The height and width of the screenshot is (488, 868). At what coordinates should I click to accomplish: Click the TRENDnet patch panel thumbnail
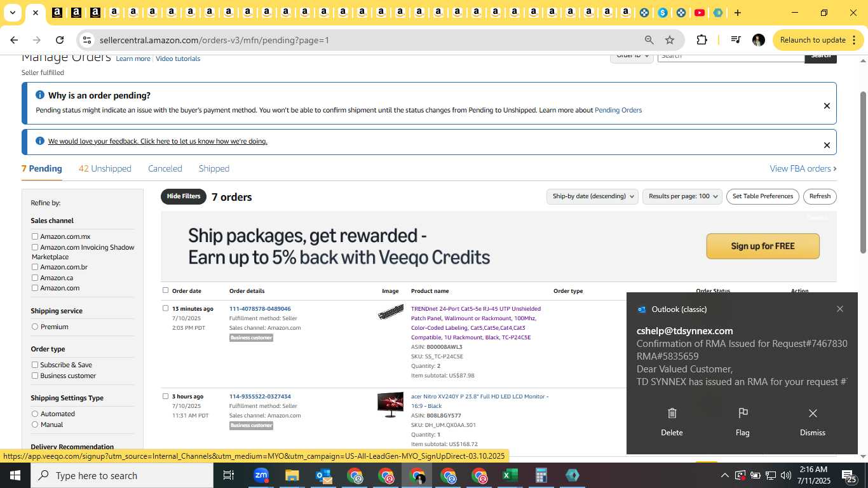pyautogui.click(x=390, y=312)
